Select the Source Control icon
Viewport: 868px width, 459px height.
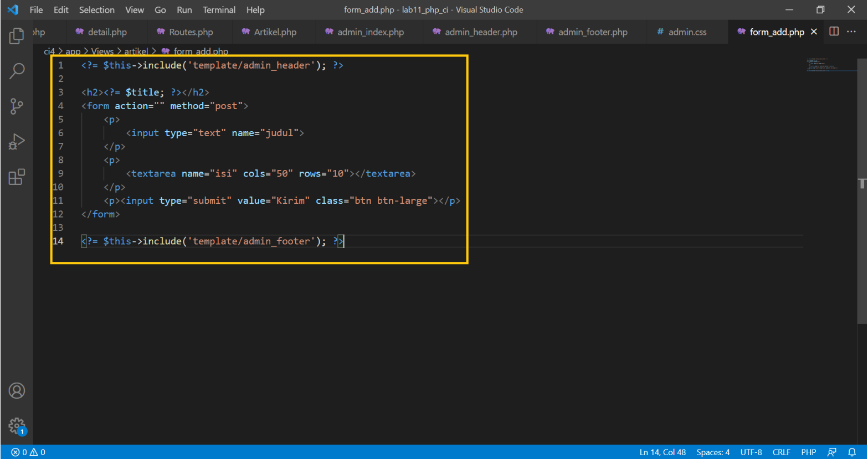coord(17,106)
